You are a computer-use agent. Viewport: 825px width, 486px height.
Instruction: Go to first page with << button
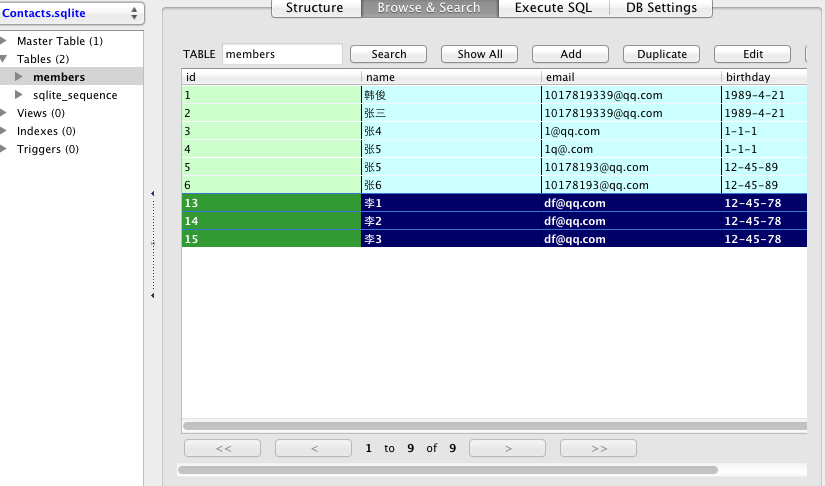(223, 448)
